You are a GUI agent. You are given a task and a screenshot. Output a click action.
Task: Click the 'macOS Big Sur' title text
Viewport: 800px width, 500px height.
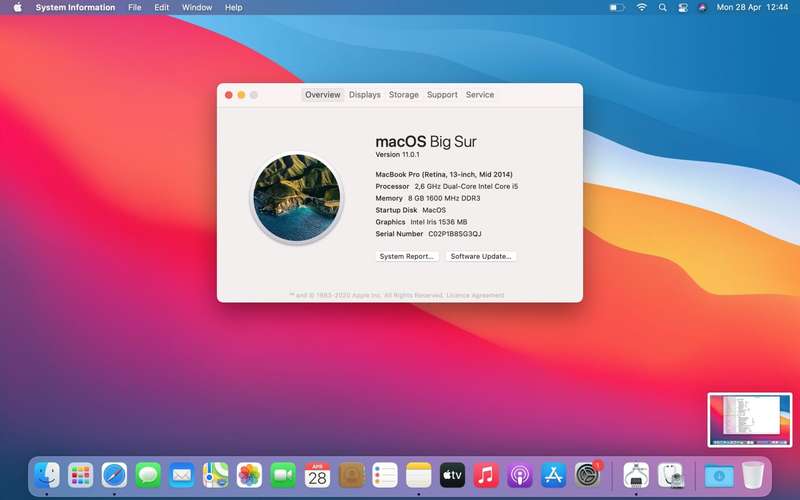pyautogui.click(x=426, y=141)
